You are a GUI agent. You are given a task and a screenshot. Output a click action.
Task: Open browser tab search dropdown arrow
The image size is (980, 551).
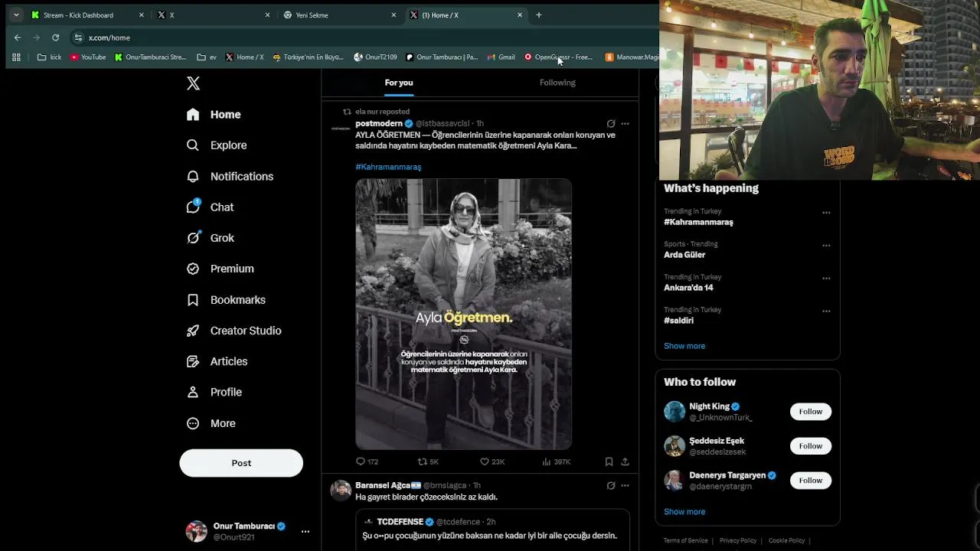click(x=16, y=15)
